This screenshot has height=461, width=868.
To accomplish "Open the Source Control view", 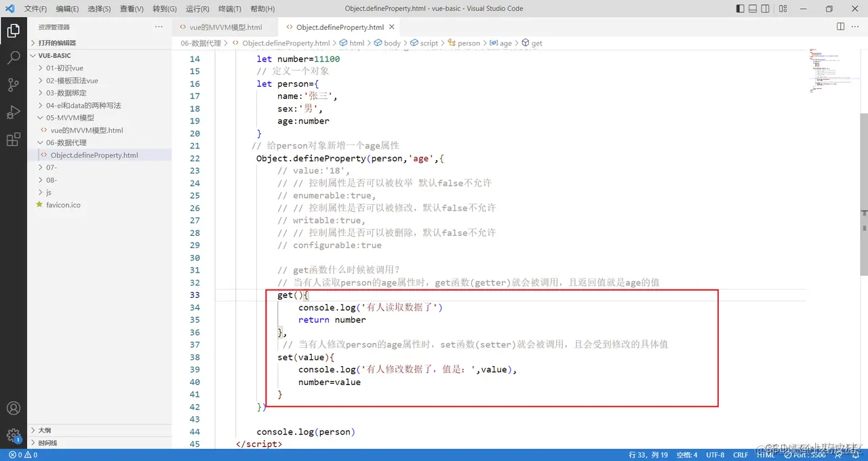I will point(13,85).
